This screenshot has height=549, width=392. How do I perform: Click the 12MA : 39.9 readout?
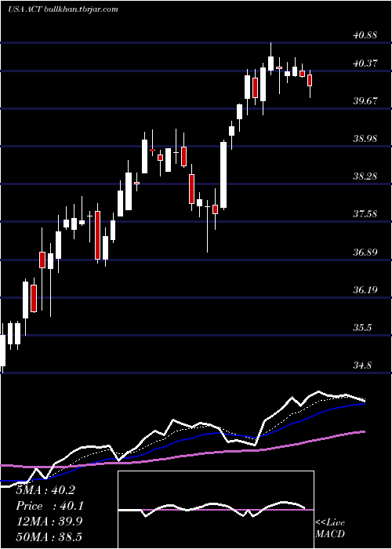[49, 522]
